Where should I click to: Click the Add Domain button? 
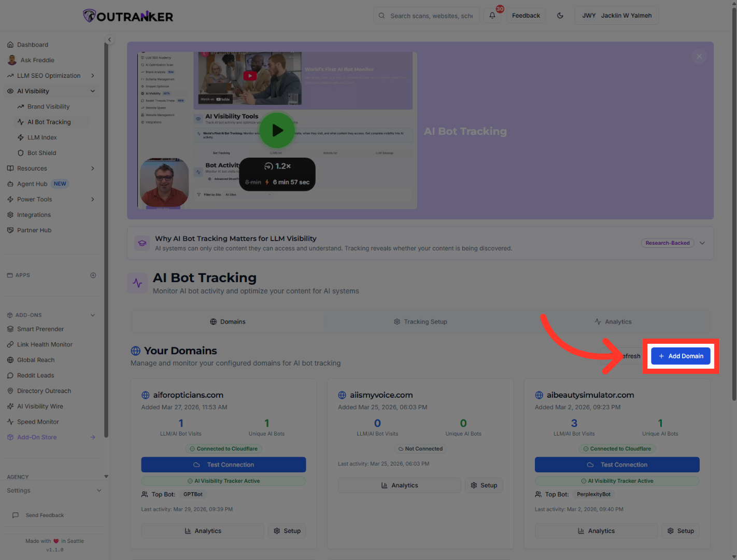coord(681,356)
